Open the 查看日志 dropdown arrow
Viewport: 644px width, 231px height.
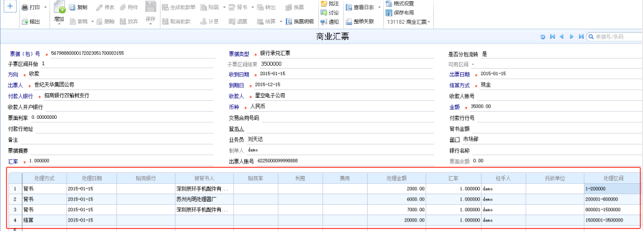pos(380,7)
